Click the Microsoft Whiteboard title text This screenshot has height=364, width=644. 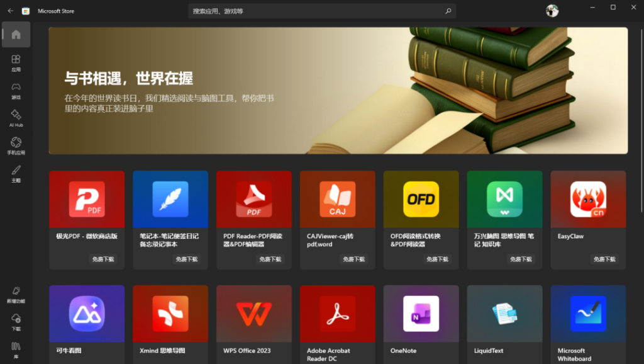coord(574,355)
